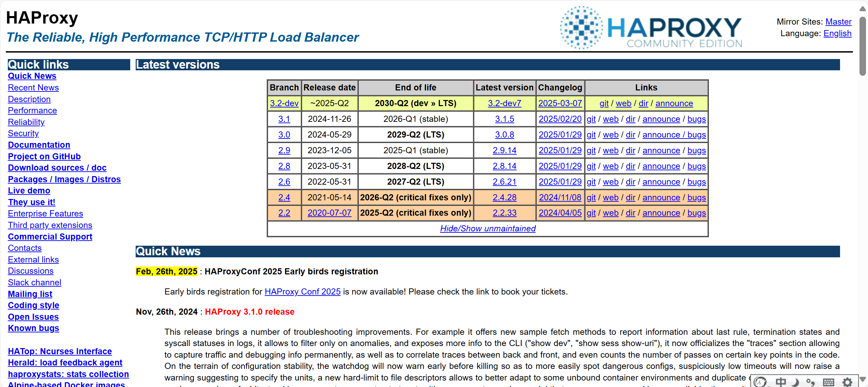Image resolution: width=868 pixels, height=387 pixels.
Task: Open latest version 3.1.5 link
Action: tap(505, 119)
